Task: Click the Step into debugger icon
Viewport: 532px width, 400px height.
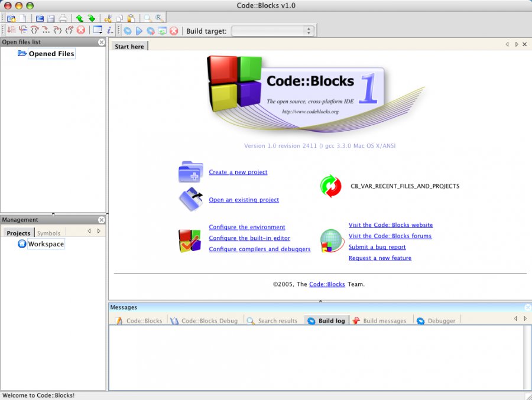Action: click(58, 30)
